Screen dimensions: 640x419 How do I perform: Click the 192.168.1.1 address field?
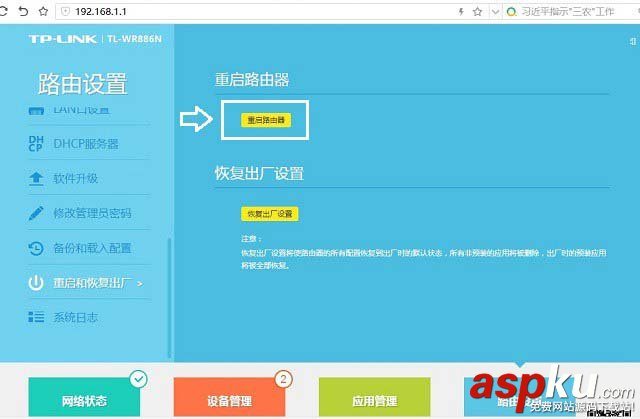(x=261, y=11)
